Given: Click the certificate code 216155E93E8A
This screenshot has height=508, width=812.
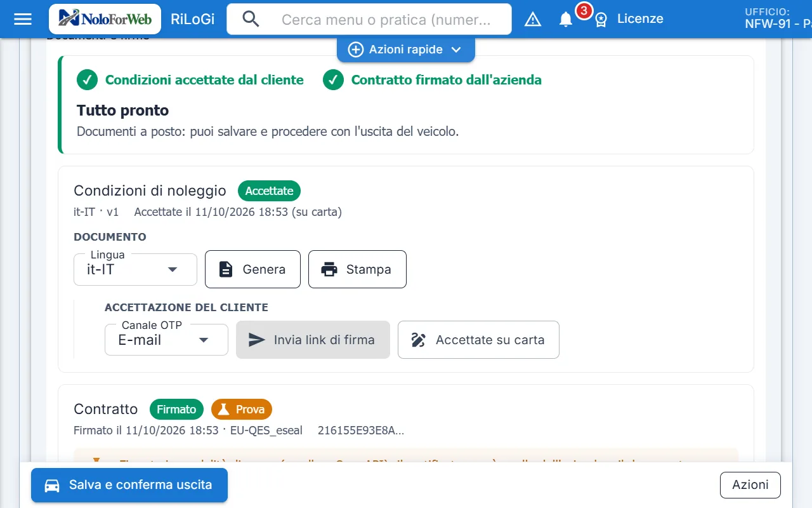Looking at the screenshot, I should 361,431.
